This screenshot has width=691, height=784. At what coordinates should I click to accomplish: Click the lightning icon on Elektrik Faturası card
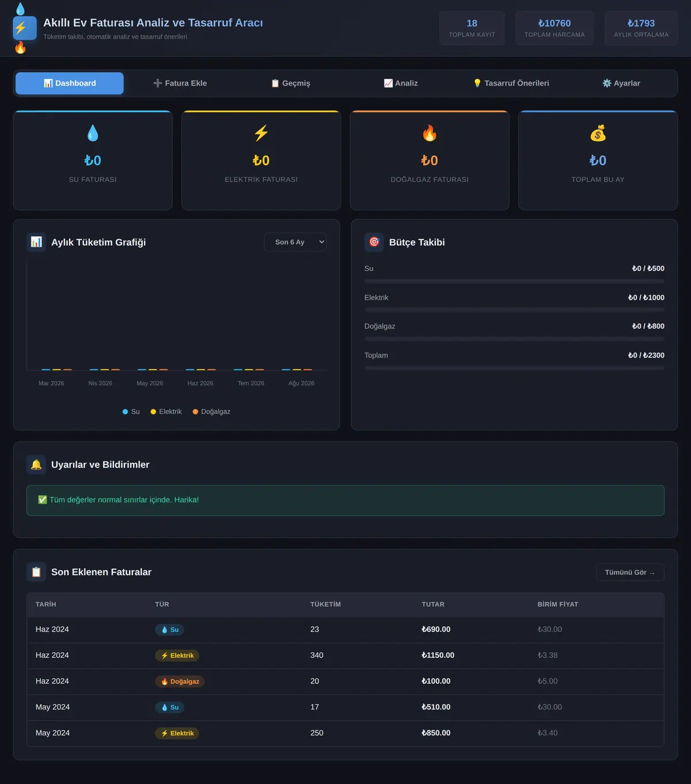point(261,134)
